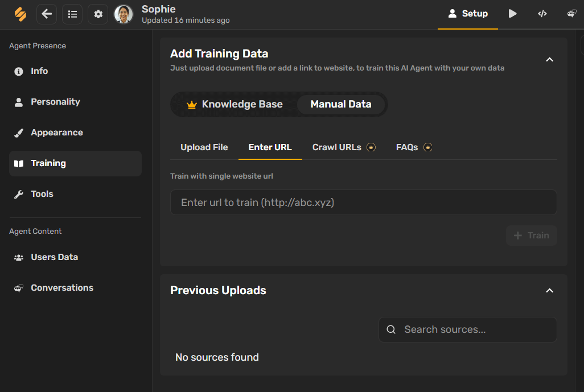Click the play preview icon
Viewport: 584px width, 392px height.
(512, 14)
